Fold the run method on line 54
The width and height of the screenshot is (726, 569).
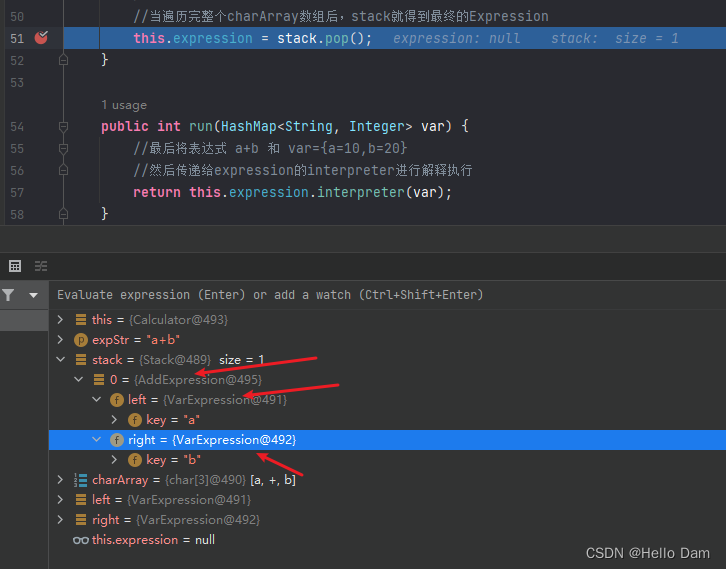click(x=63, y=126)
